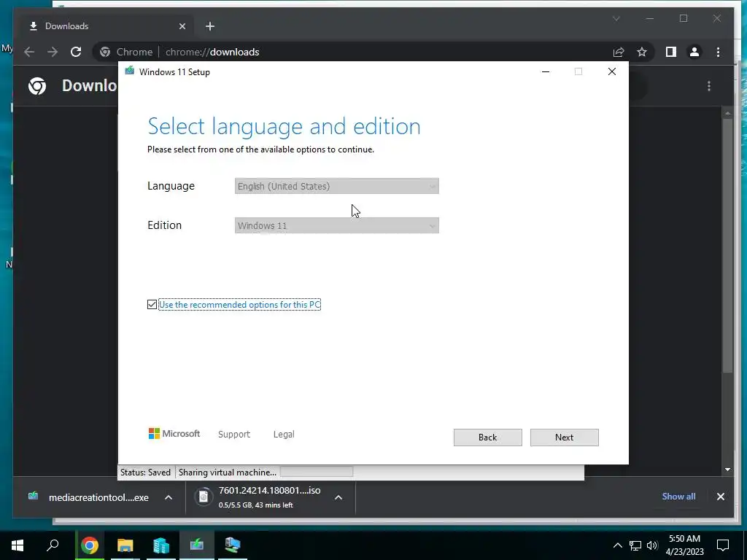The height and width of the screenshot is (560, 747).
Task: Click the 'Status: Saved' status bar entry
Action: click(145, 472)
